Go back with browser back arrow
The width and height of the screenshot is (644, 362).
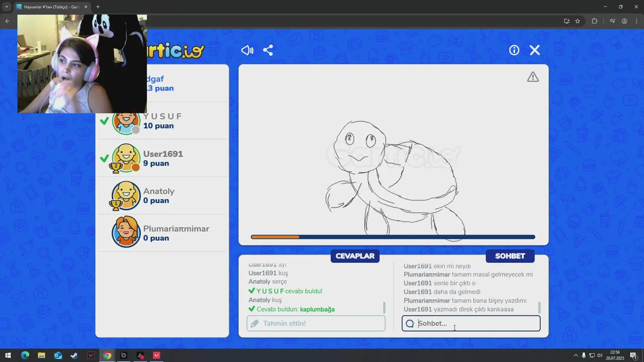point(7,21)
